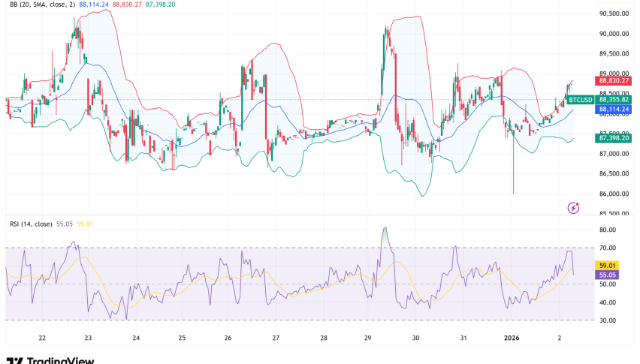Click the 90,500.00 price scale label

coord(614,14)
